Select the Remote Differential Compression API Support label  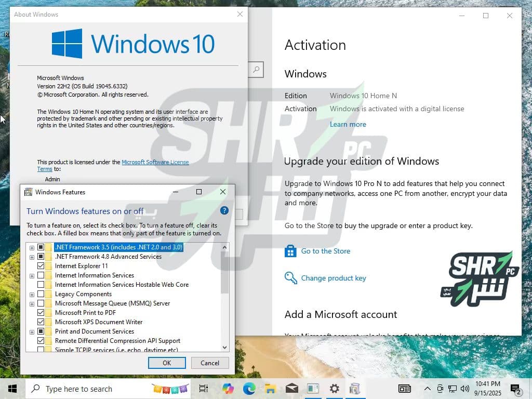[118, 341]
